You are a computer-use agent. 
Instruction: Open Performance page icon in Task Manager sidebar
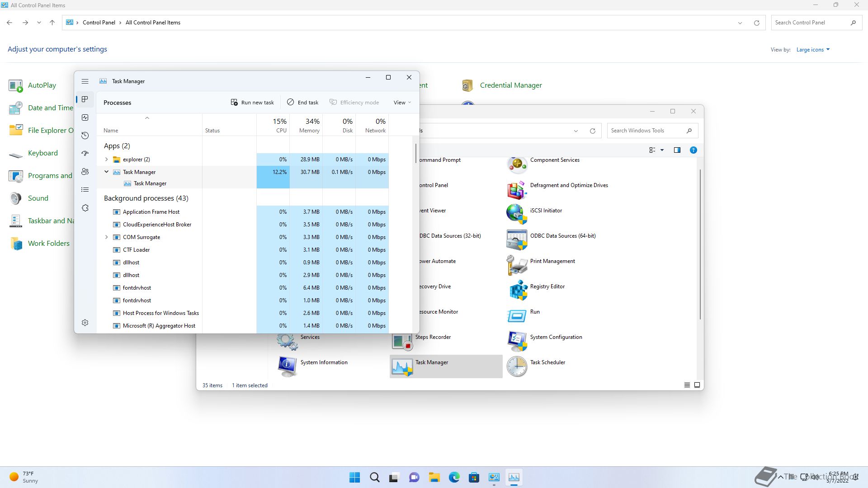coord(85,117)
